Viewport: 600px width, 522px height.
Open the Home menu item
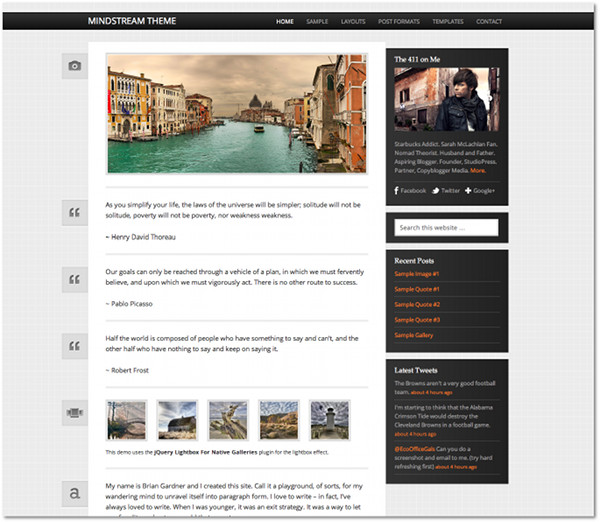(x=285, y=21)
